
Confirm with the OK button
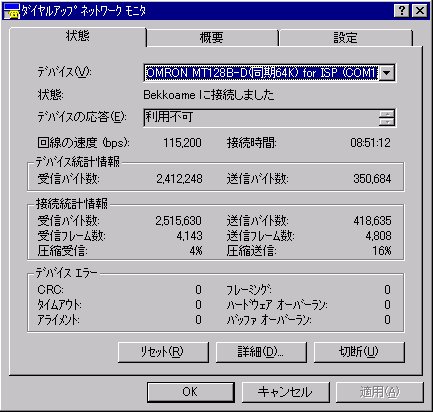click(x=190, y=392)
